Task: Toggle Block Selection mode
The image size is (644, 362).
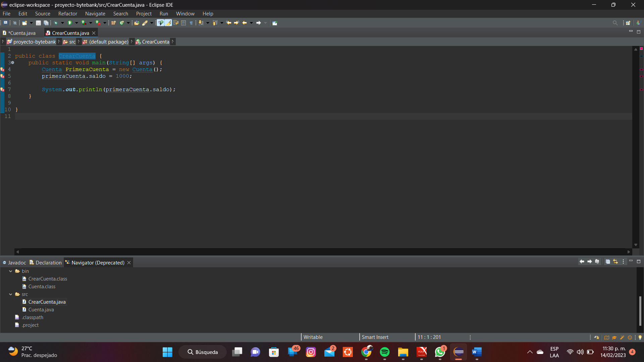Action: click(x=183, y=23)
